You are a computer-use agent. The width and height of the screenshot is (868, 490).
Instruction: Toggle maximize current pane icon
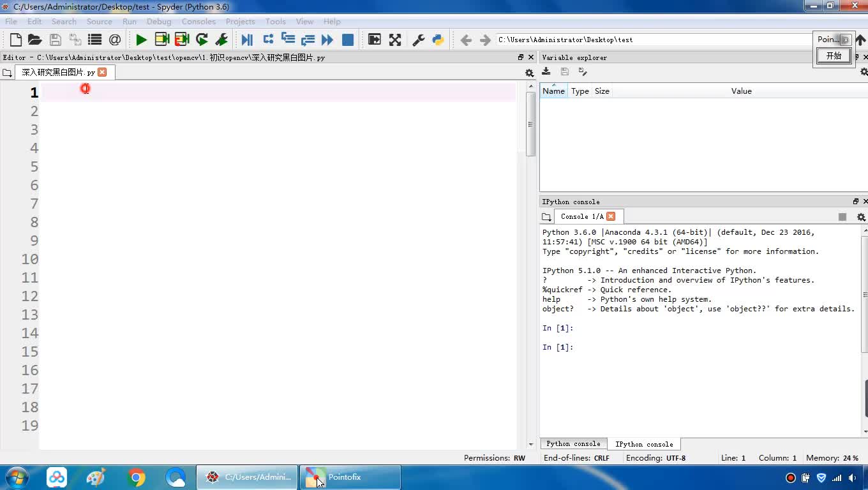(375, 40)
